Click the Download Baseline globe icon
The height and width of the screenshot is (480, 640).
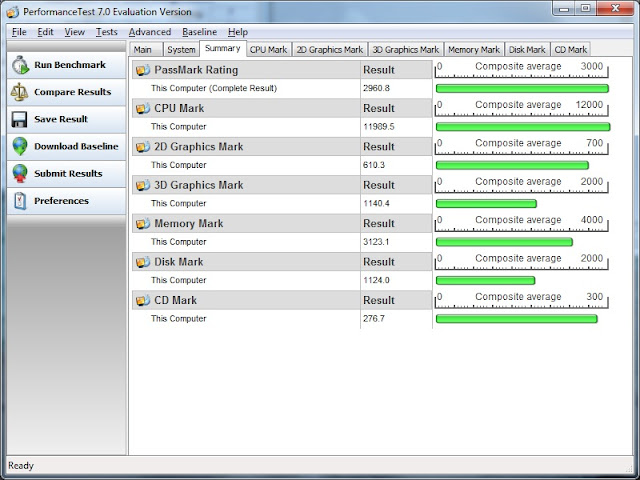[x=20, y=147]
